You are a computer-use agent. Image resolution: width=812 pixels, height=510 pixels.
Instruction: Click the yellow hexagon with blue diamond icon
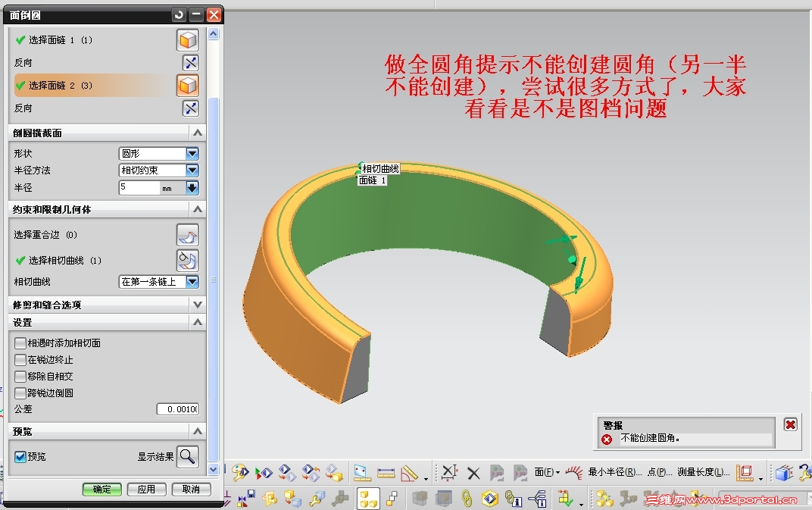point(489,499)
